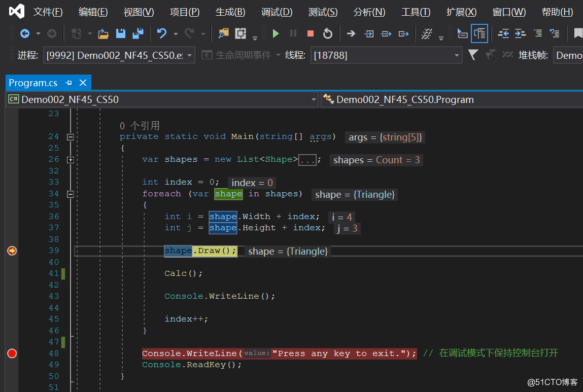Open the 分析(N) menu
583x392 pixels.
click(x=369, y=12)
